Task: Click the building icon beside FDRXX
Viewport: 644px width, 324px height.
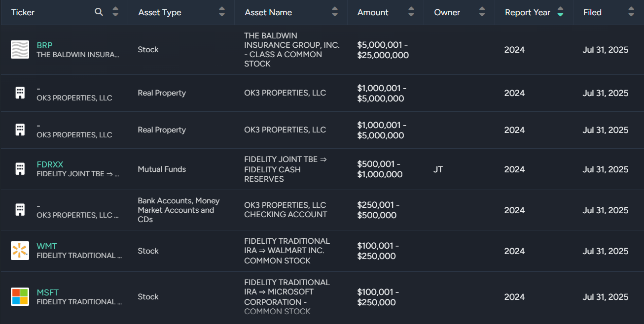Action: pos(20,169)
